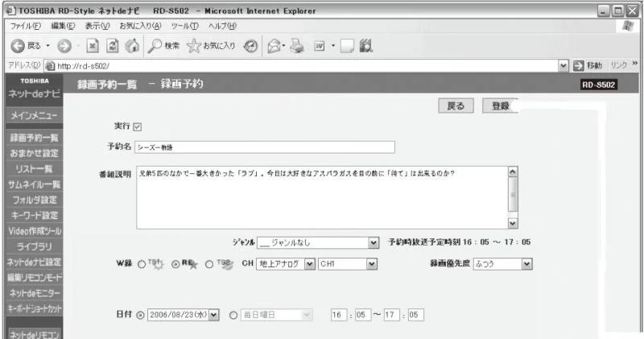The width and height of the screenshot is (644, 339).
Task: Open フォルダ設定 in sidebar
Action: [x=34, y=201]
